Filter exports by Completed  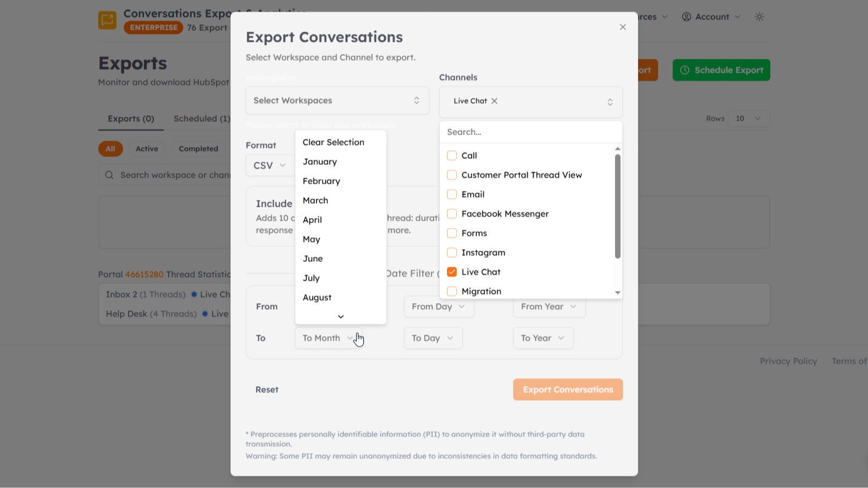tap(198, 149)
